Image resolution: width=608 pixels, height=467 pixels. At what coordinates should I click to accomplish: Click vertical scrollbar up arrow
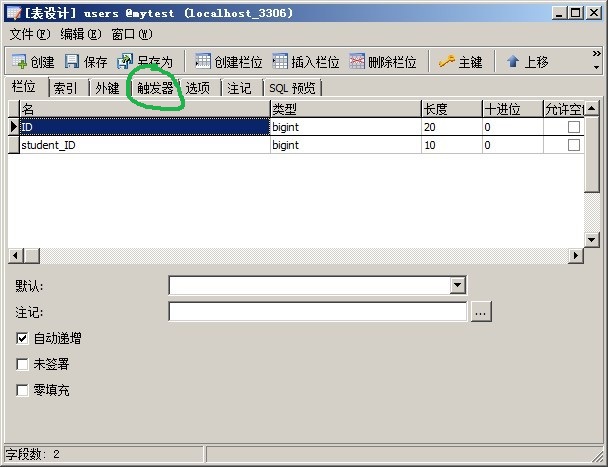click(592, 108)
